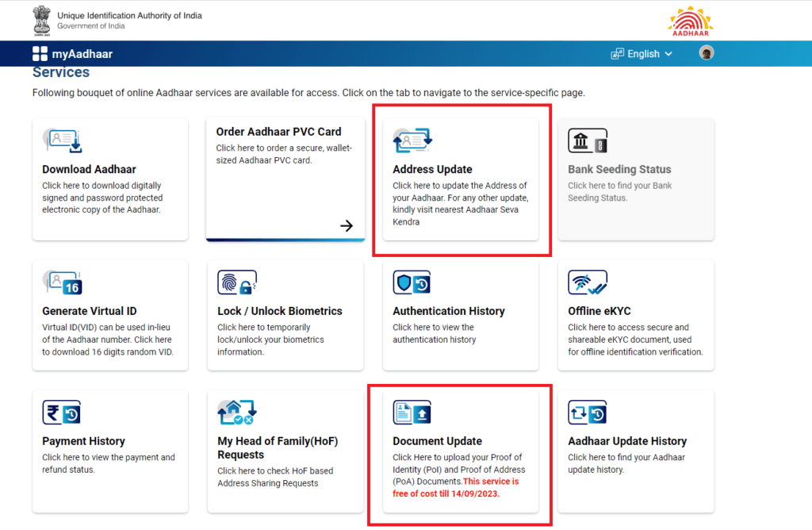Screen dimensions: 812x530
Task: Click the Authentication History shield icon
Action: tap(412, 282)
